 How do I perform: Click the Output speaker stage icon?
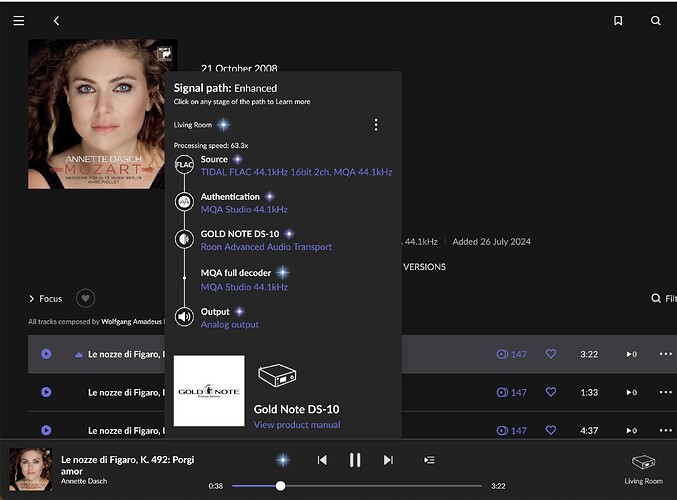point(184,316)
